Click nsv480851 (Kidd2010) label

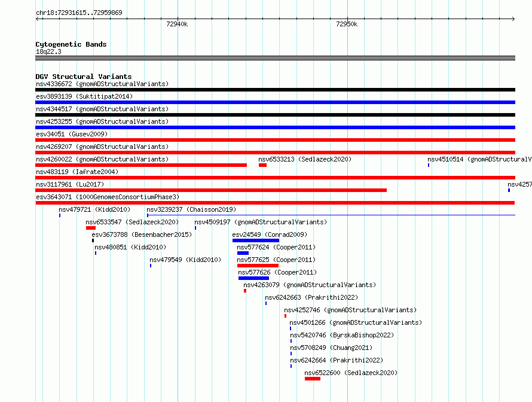point(130,247)
